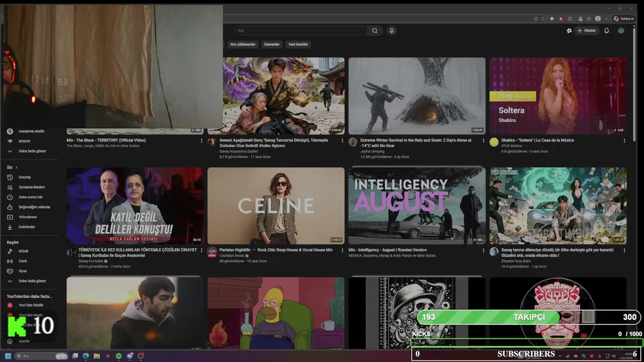Open options menu for Mix - Intelligency video
Screen dimensions: 644x362
tap(484, 250)
